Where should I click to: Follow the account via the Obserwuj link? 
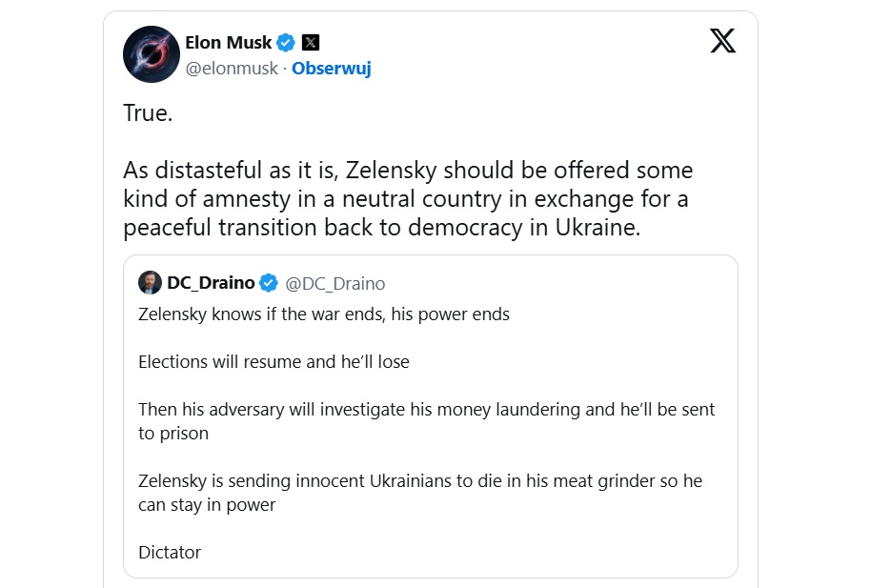point(331,69)
